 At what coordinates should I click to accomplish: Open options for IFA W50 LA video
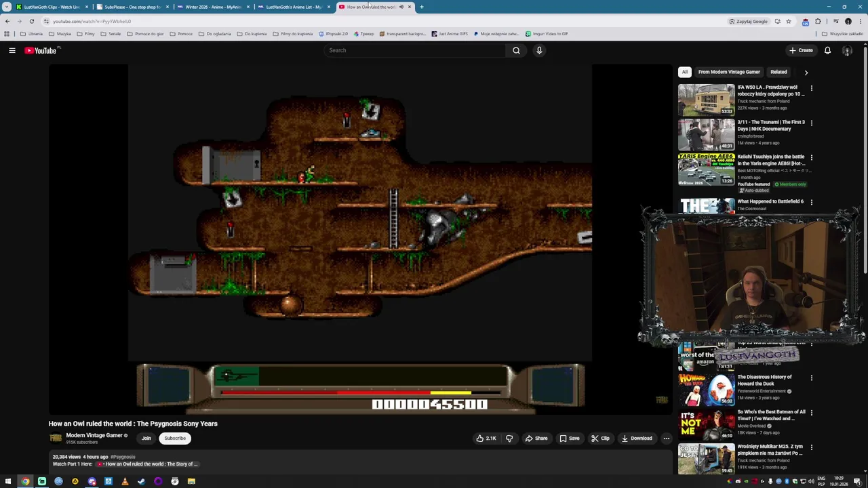click(x=811, y=88)
